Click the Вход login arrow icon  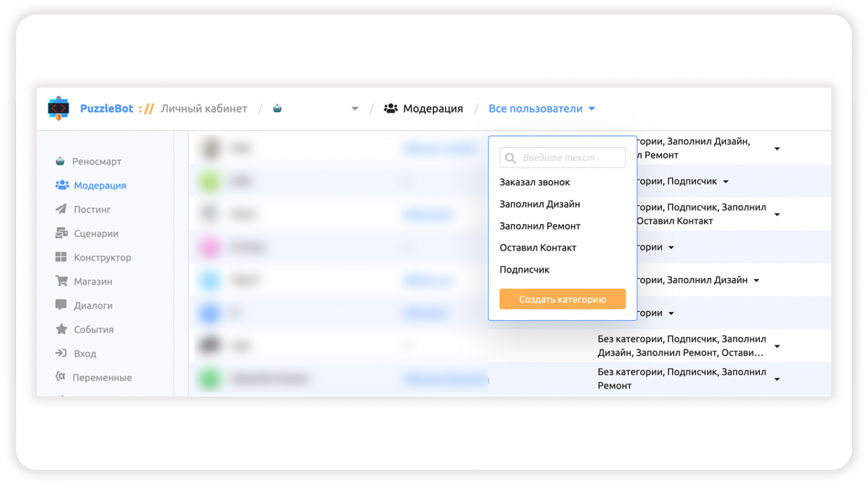(x=61, y=353)
